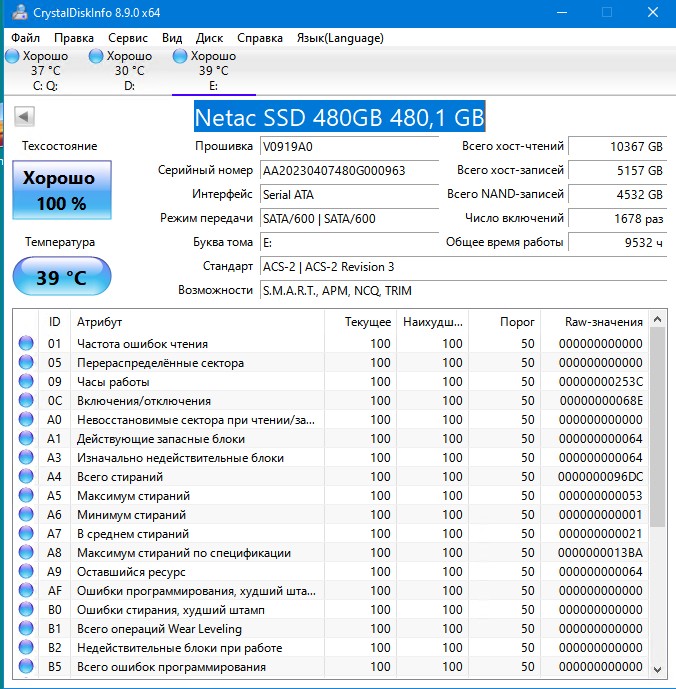Click status icon of Wear Leveling row
This screenshot has height=689, width=676.
click(x=26, y=628)
